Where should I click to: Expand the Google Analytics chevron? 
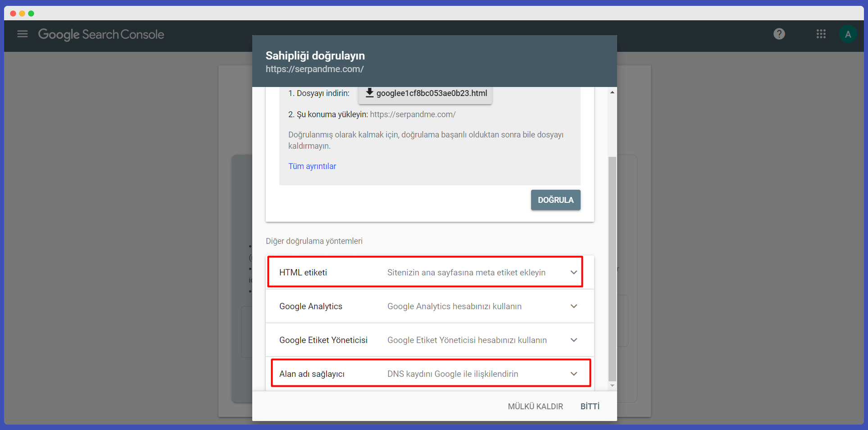click(x=574, y=306)
